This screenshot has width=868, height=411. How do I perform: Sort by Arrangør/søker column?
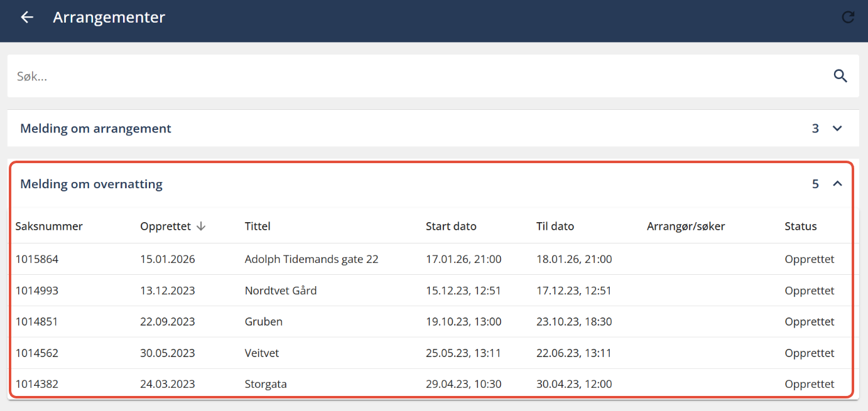pos(686,227)
